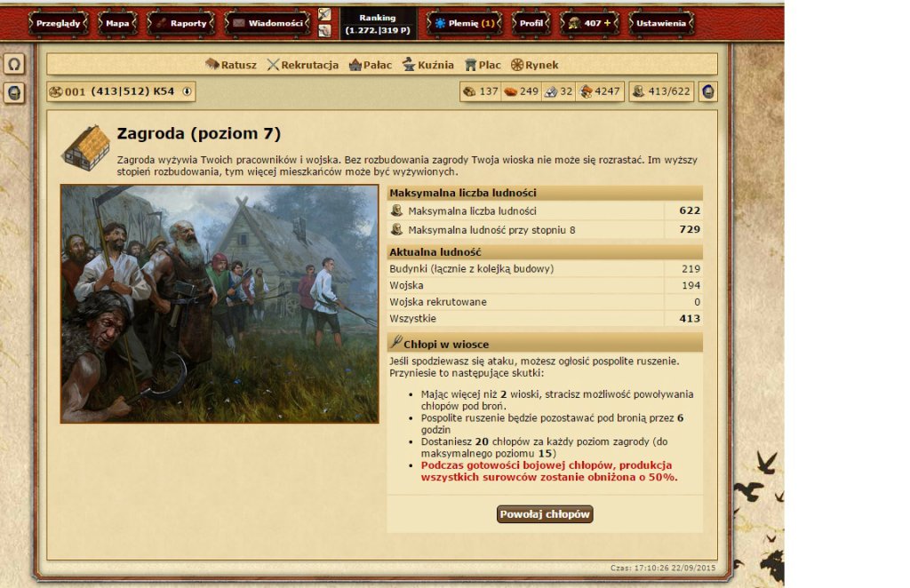Click the lower small icon beside Wiadomości
Image resolution: width=910 pixels, height=588 pixels.
324,31
